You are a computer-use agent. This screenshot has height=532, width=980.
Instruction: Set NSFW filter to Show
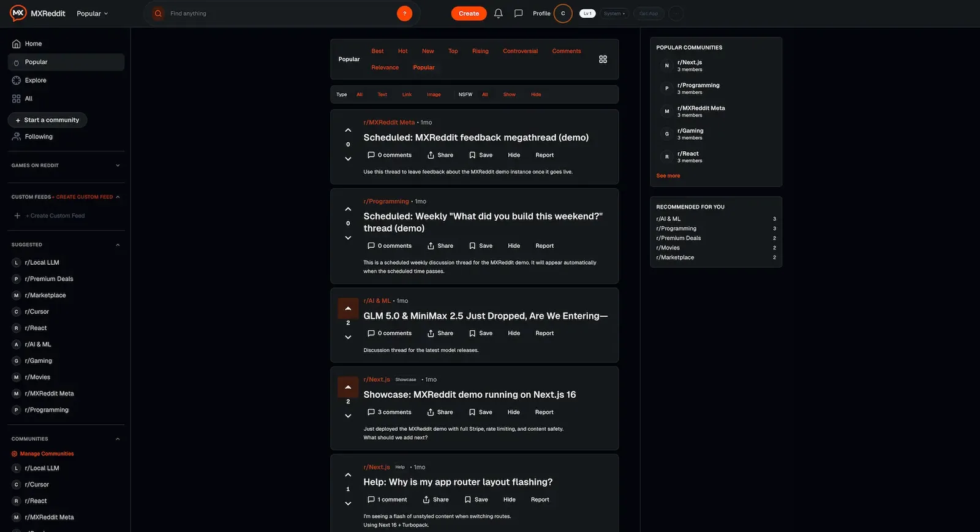510,94
